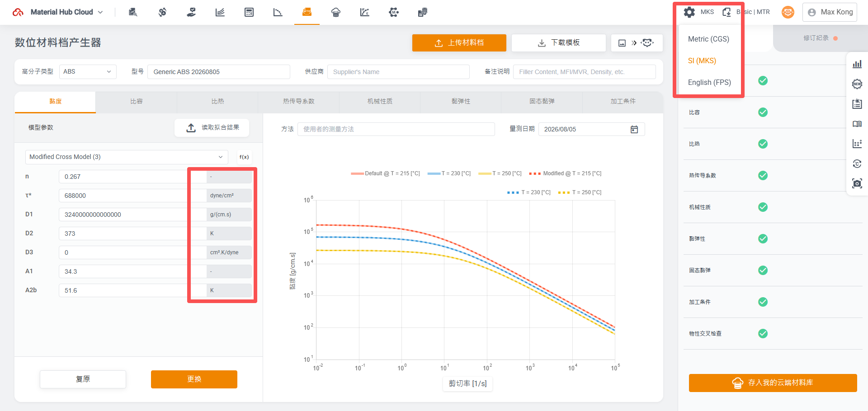
Task: Click the f(x) formula button
Action: [244, 157]
